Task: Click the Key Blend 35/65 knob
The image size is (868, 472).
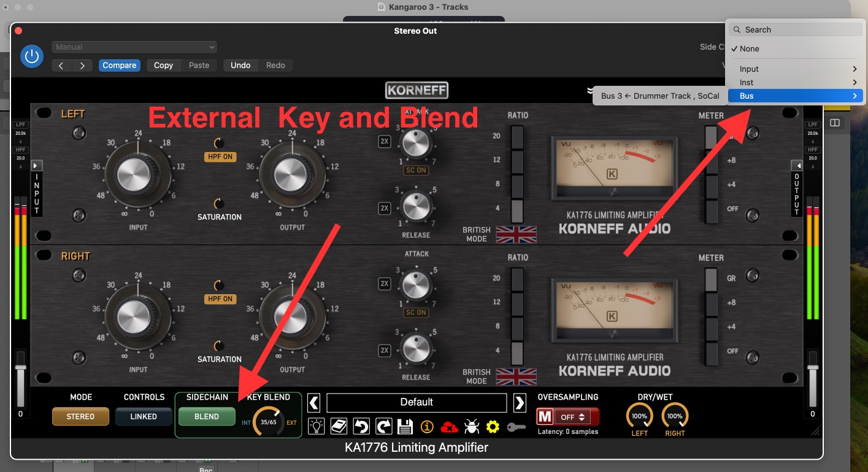Action: (x=269, y=422)
